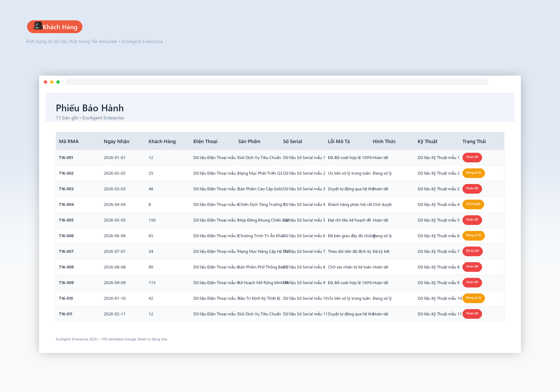Click the customer value 150
Viewport: 560px width, 392px height.
point(152,220)
